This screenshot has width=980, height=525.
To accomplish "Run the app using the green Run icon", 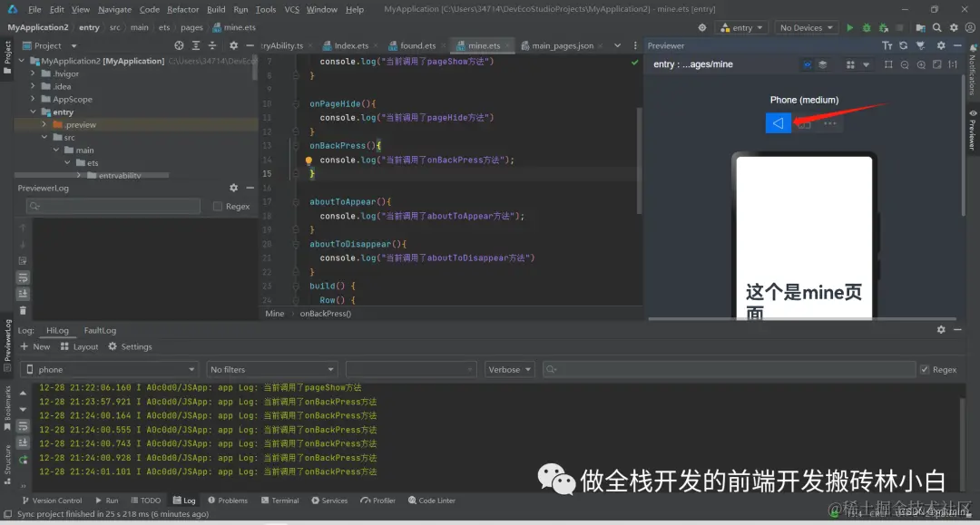I will point(850,28).
